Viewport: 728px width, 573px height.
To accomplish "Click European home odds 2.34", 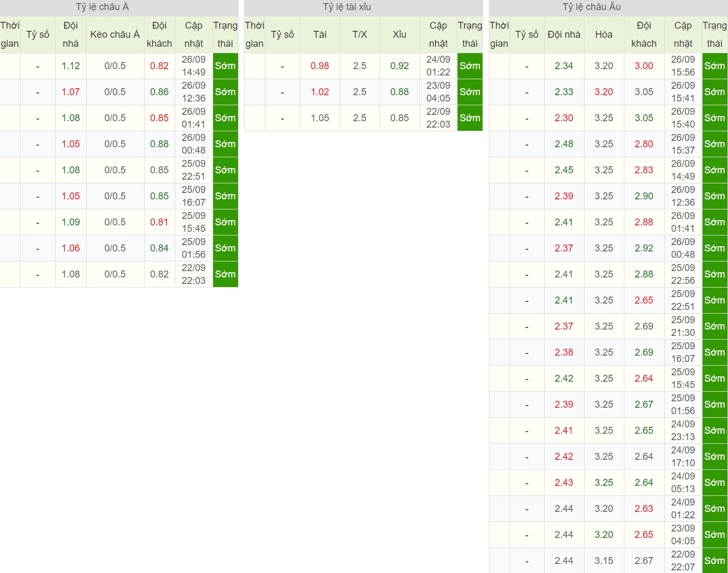I will tap(564, 66).
